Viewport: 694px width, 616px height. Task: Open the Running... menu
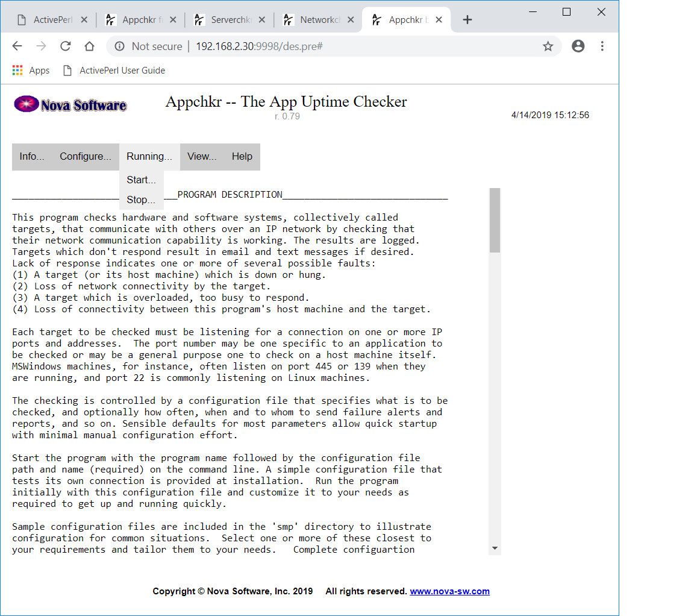tap(149, 156)
